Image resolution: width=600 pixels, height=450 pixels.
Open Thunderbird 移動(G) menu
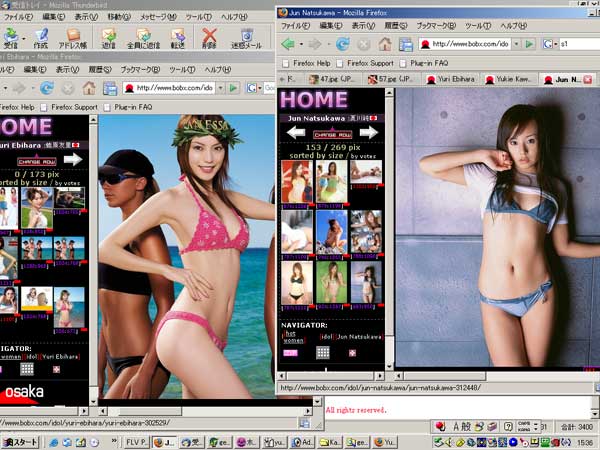point(119,17)
